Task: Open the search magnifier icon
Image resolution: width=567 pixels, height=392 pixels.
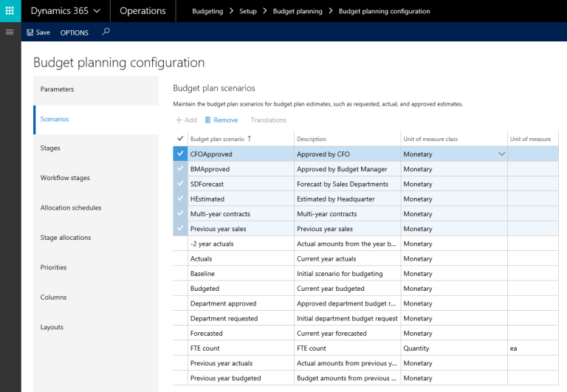Action: pos(106,32)
